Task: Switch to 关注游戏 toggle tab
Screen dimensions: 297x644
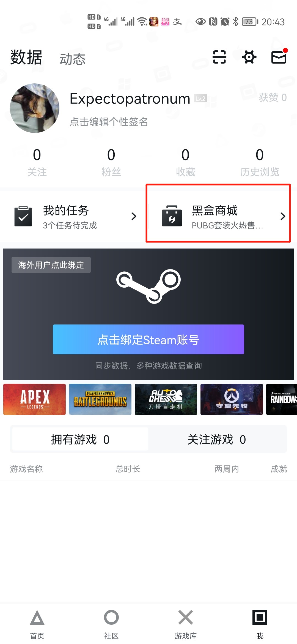Action: coord(217,440)
